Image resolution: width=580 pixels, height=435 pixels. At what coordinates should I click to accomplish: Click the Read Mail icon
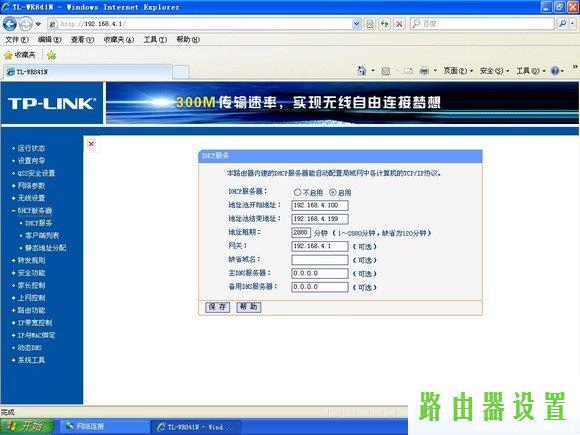click(408, 71)
